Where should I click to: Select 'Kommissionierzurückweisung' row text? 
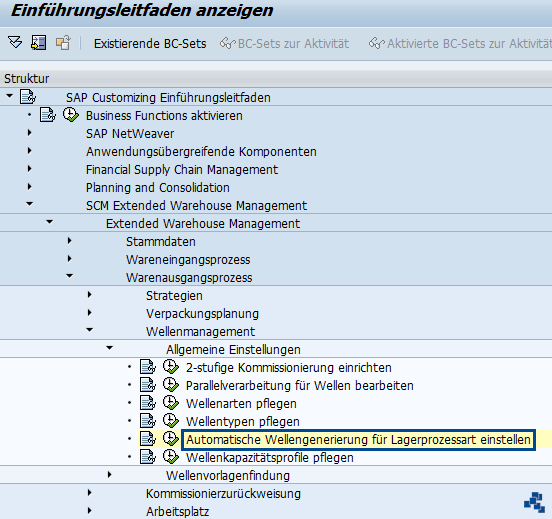pyautogui.click(x=223, y=493)
